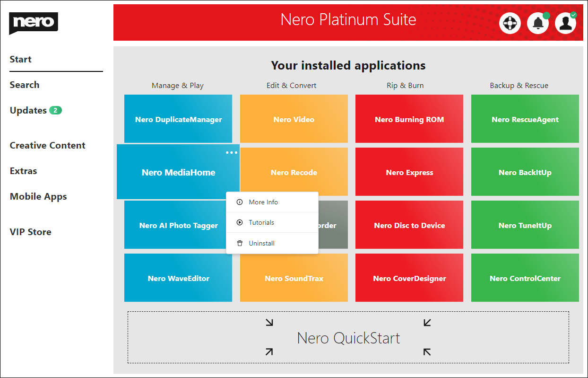The width and height of the screenshot is (588, 378).
Task: Launch Nero BackItUp tile
Action: point(525,172)
